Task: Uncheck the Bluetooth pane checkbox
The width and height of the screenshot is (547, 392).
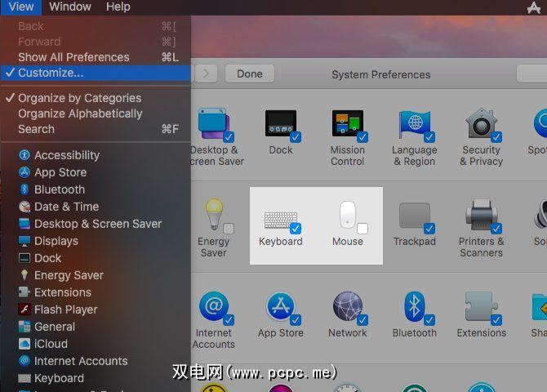Action: (x=429, y=320)
